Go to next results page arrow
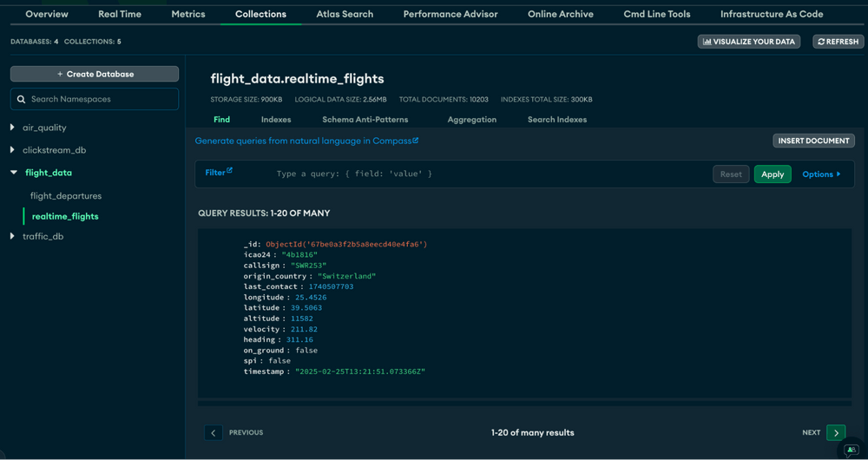Image resolution: width=868 pixels, height=460 pixels. coord(836,432)
